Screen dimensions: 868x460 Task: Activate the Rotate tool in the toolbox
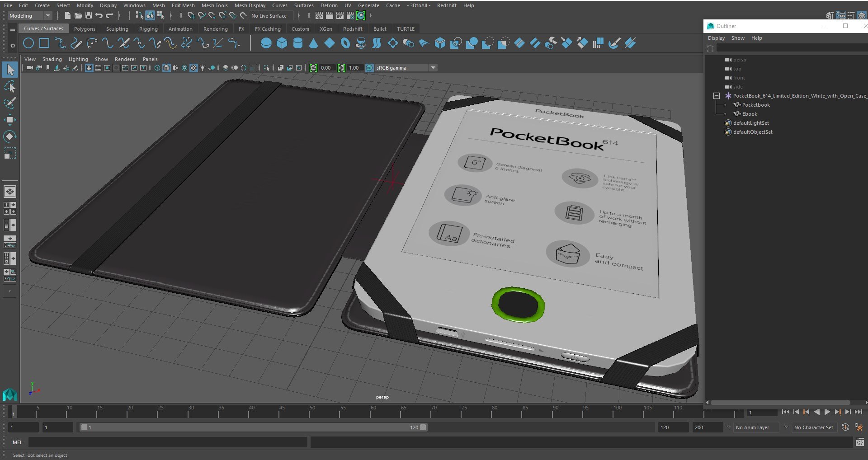[x=10, y=136]
